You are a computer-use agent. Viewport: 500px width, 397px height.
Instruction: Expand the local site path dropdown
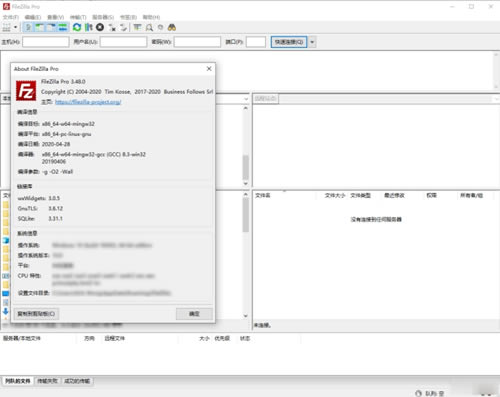click(x=246, y=99)
